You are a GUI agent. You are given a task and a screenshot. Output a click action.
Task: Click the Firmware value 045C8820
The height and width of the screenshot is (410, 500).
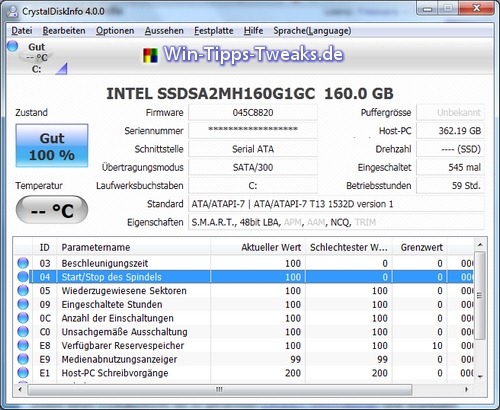pos(253,113)
